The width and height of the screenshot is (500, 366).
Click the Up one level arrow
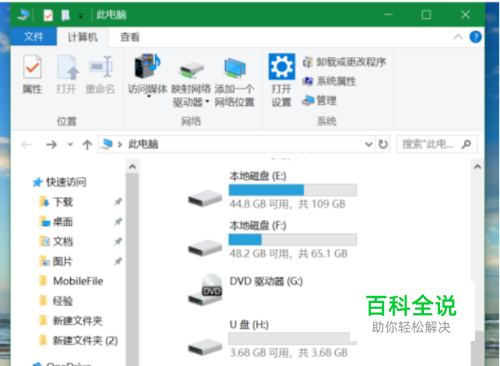[x=87, y=144]
